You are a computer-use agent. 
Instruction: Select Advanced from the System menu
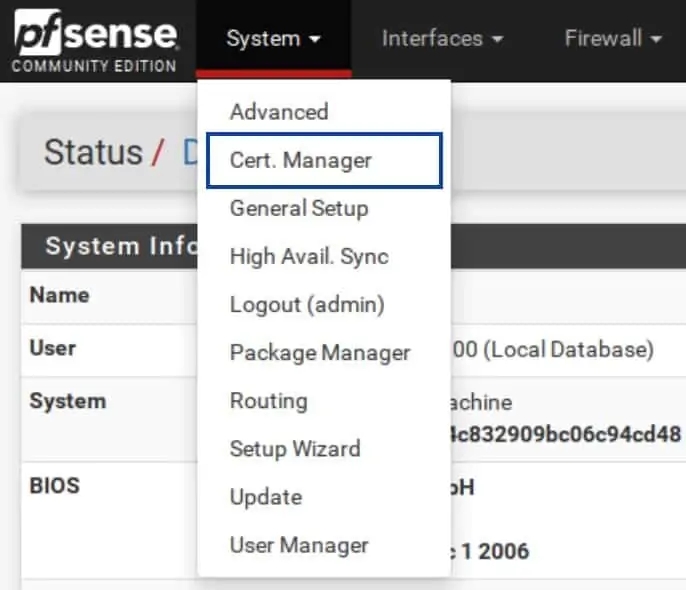click(279, 112)
